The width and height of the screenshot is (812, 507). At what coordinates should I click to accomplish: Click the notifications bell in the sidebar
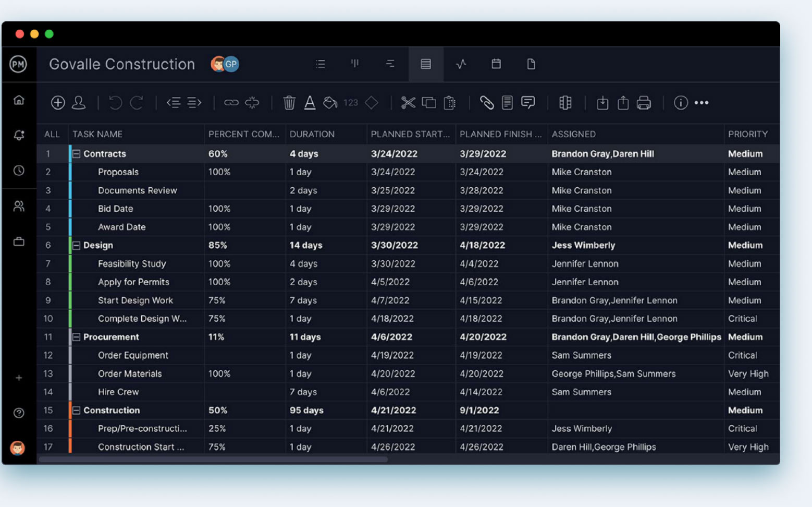pyautogui.click(x=19, y=135)
